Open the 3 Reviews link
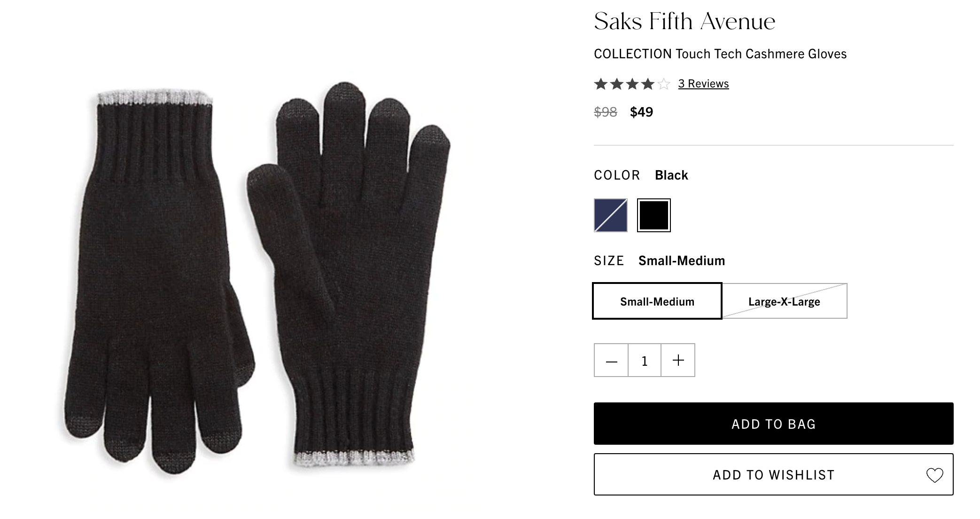The width and height of the screenshot is (980, 519). coord(703,84)
